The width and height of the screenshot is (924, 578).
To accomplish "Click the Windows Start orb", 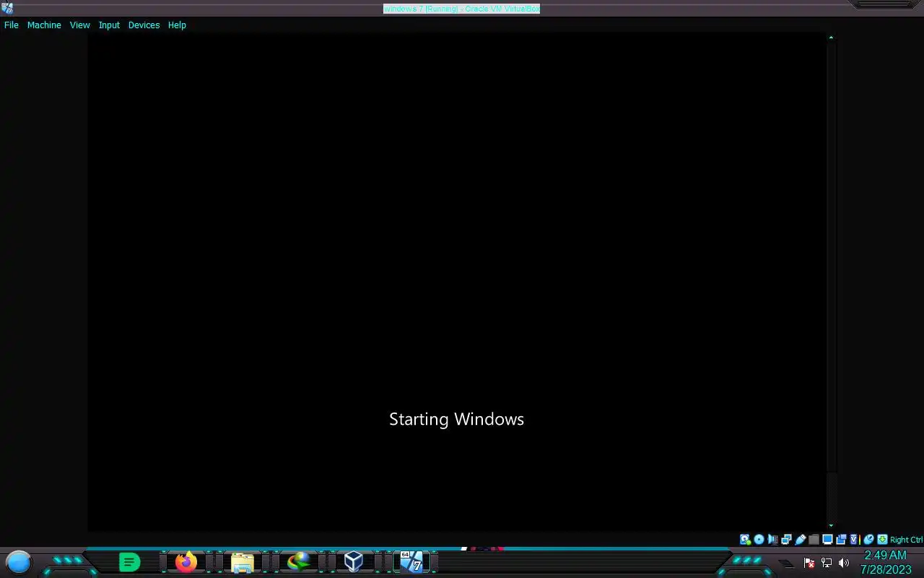I will pos(19,561).
